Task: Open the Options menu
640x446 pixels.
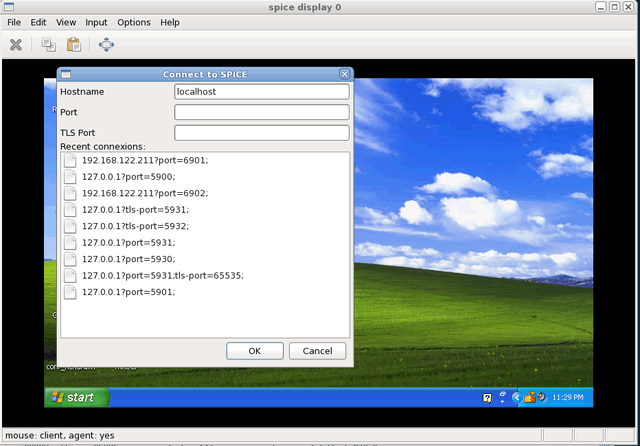Action: tap(134, 22)
